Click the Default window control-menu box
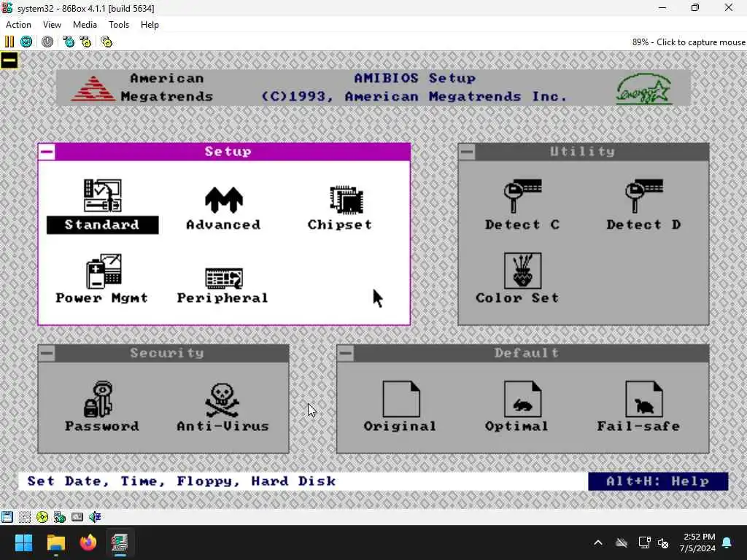Viewport: 747px width, 560px height. [x=345, y=354]
